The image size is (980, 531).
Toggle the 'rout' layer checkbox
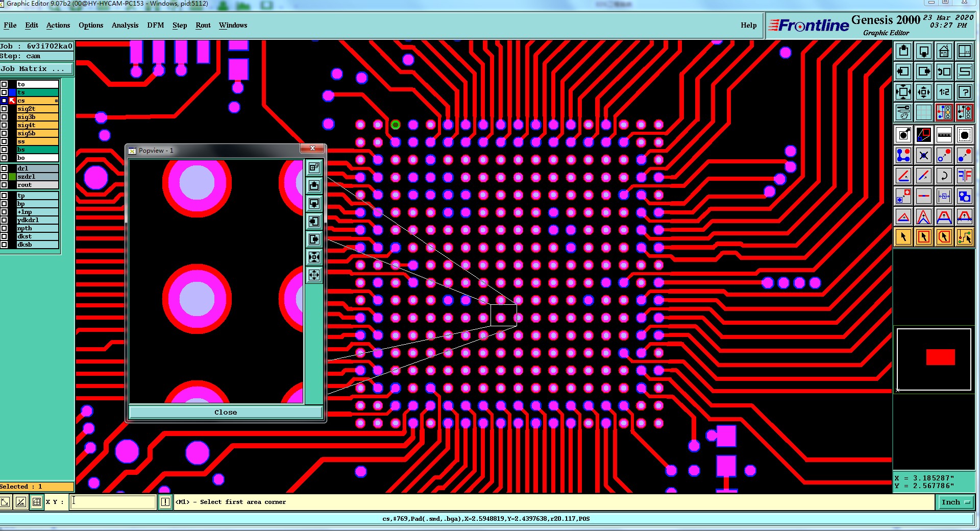[x=4, y=185]
